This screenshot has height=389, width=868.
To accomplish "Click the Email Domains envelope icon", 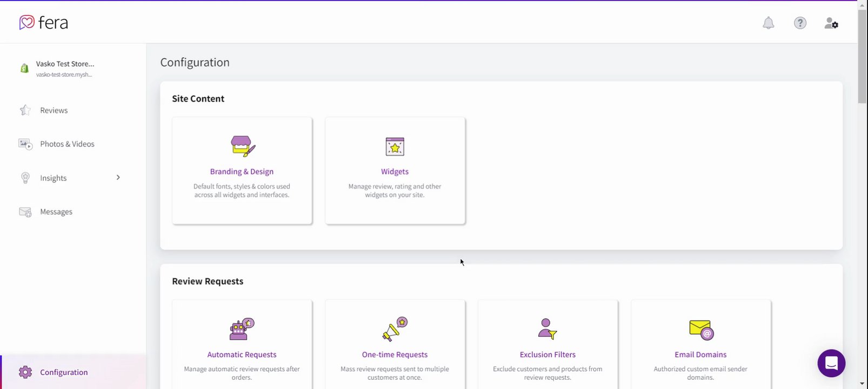I will (x=701, y=329).
